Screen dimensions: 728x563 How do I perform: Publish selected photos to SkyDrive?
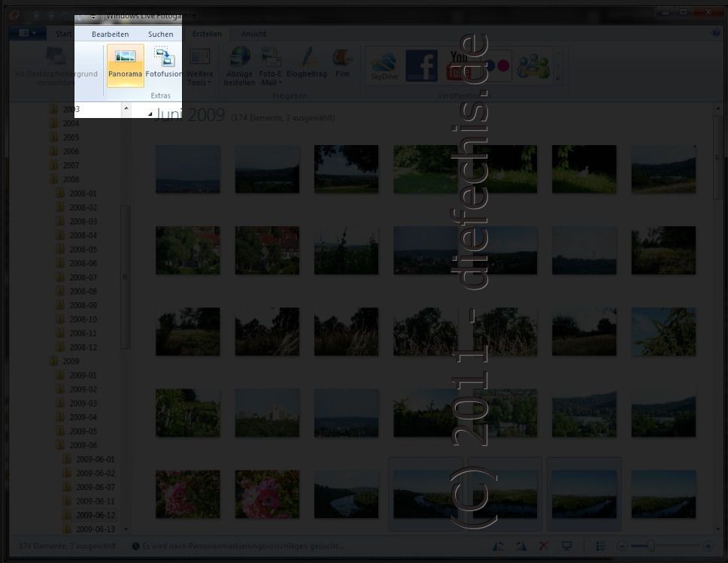(384, 66)
